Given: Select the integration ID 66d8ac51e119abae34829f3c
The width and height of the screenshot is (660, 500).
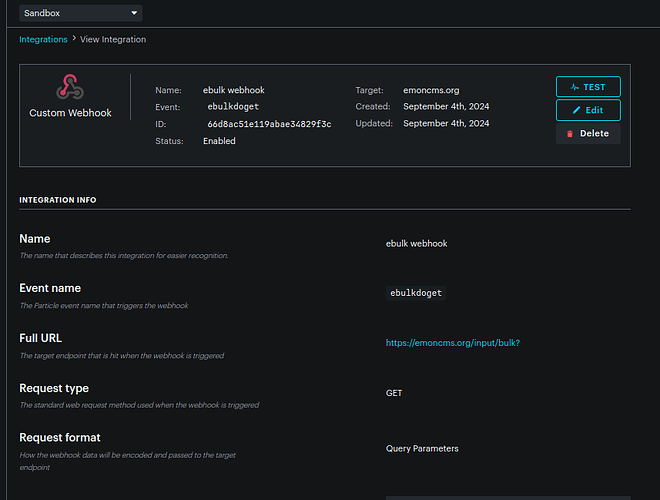Looking at the screenshot, I should click(269, 124).
